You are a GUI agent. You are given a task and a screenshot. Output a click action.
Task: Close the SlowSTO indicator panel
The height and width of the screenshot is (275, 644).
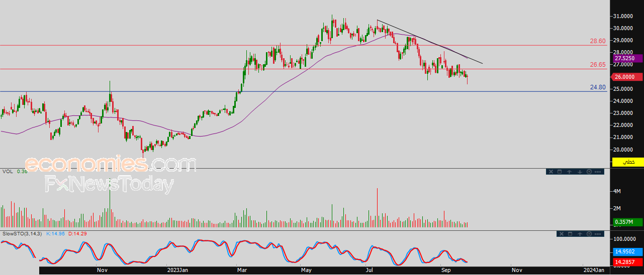tap(561, 234)
